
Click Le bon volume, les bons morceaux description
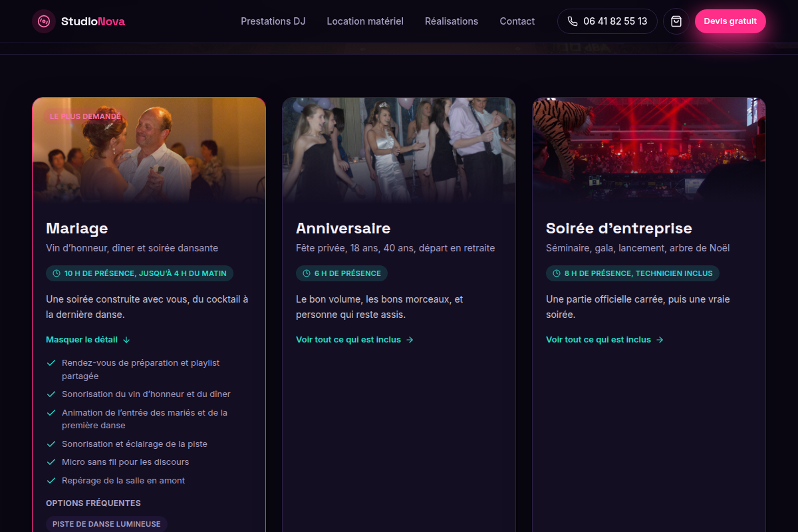[380, 307]
